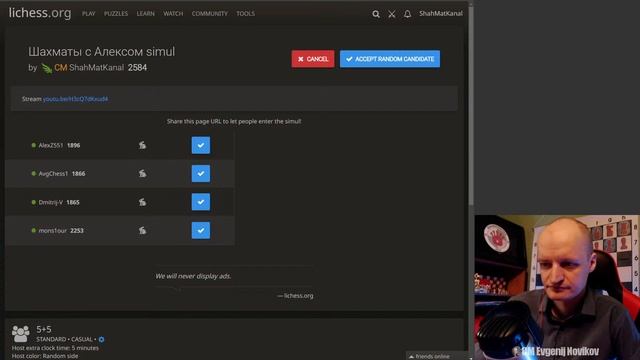Image resolution: width=640 pixels, height=360 pixels.
Task: Go to lichess.org home via the logo
Action: tap(40, 13)
